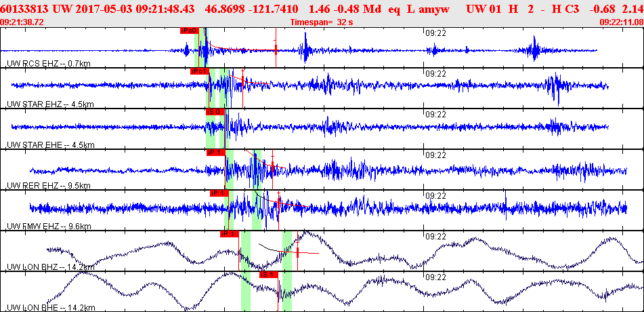Select the iP 1 pick flag on RER EHZ
Image resolution: width=644 pixels, height=312 pixels.
216,153
